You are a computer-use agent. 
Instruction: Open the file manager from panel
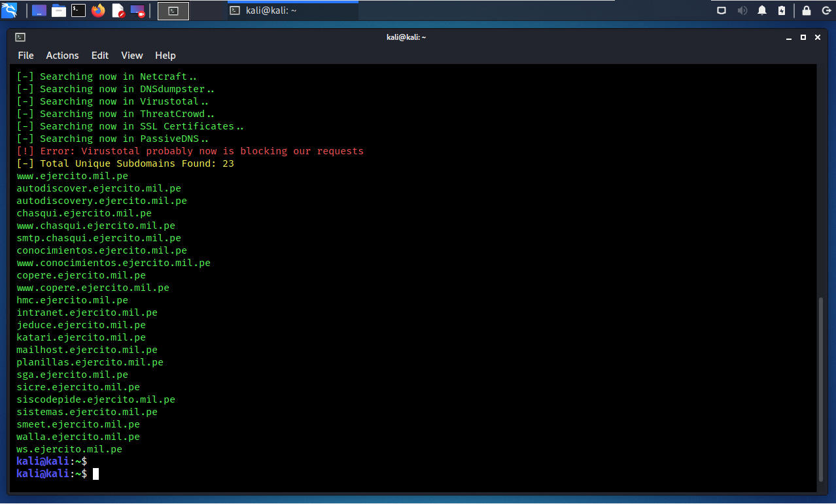[x=59, y=10]
